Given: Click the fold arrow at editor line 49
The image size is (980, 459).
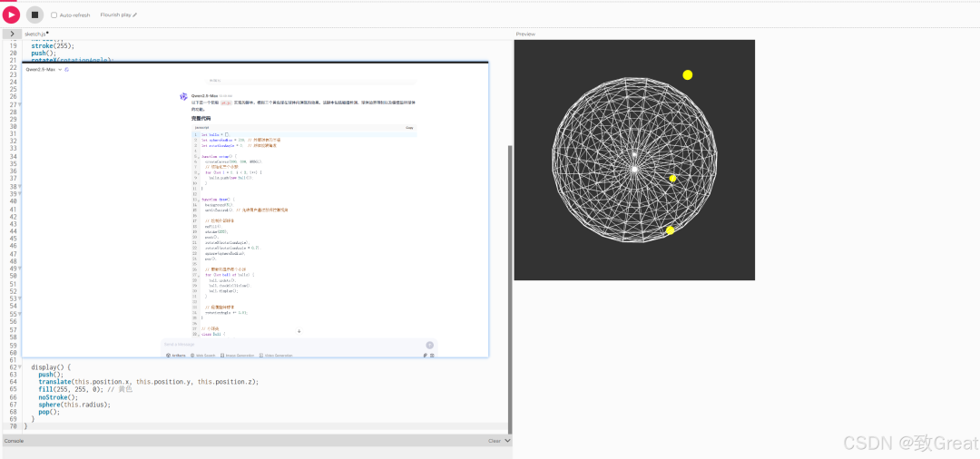Looking at the screenshot, I should pos(19,269).
